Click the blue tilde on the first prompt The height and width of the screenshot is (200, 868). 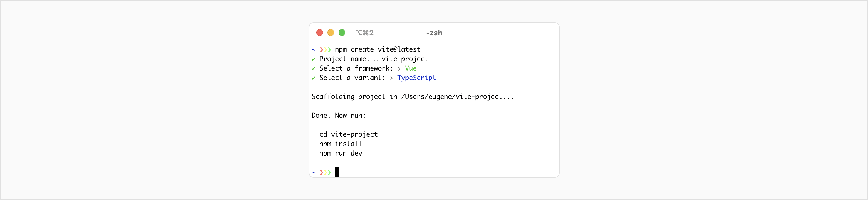point(313,50)
